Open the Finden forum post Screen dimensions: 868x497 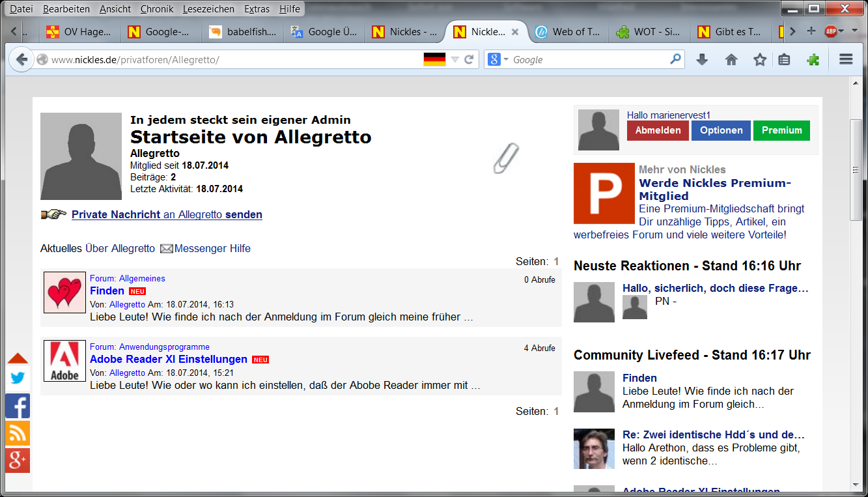click(x=107, y=291)
